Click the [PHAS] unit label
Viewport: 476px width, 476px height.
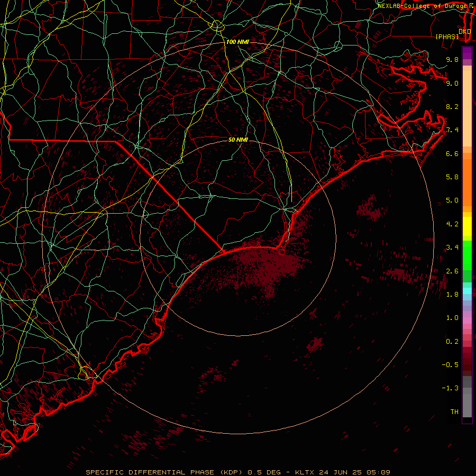[447, 37]
